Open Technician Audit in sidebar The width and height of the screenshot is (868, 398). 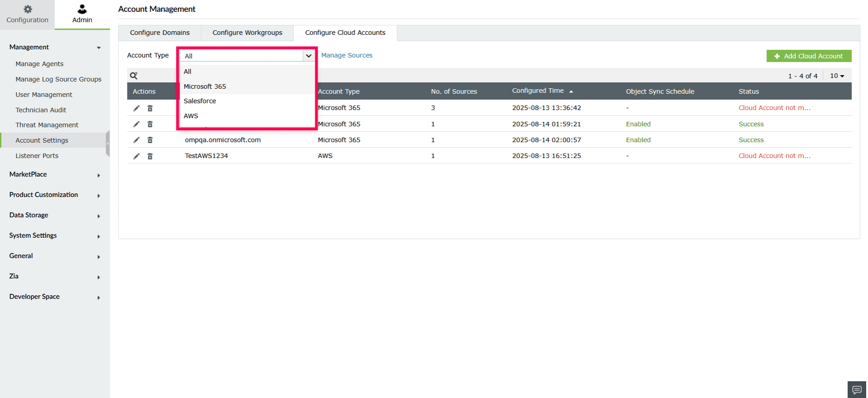[41, 110]
